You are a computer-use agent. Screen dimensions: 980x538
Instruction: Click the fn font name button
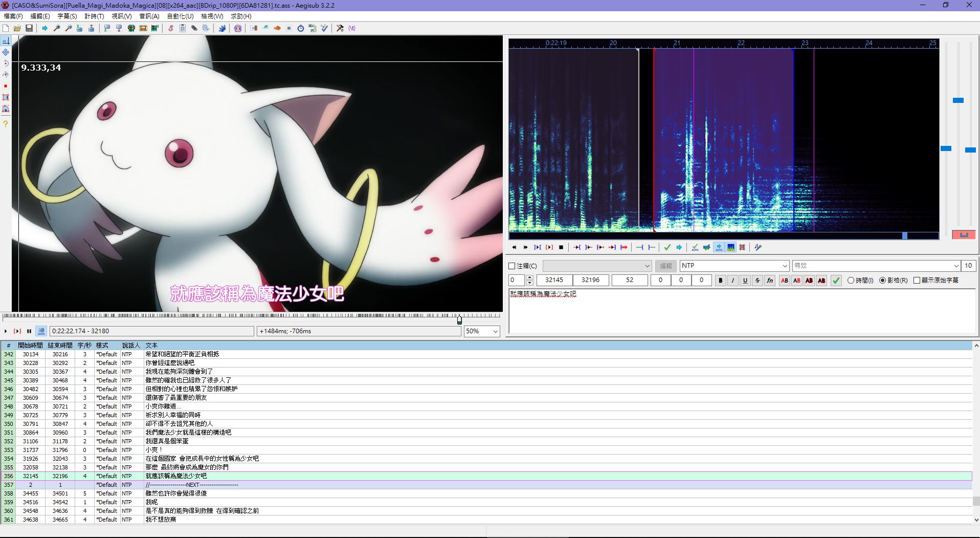770,281
